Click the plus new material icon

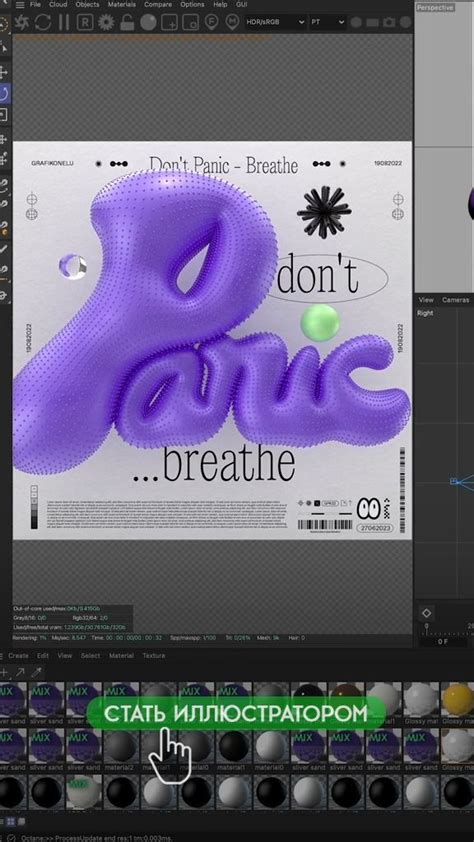pos(4,672)
